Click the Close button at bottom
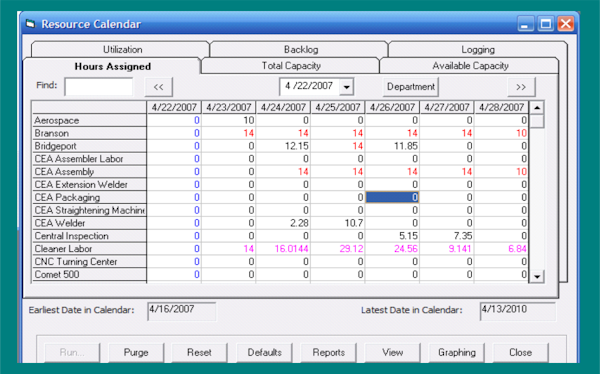 (520, 352)
